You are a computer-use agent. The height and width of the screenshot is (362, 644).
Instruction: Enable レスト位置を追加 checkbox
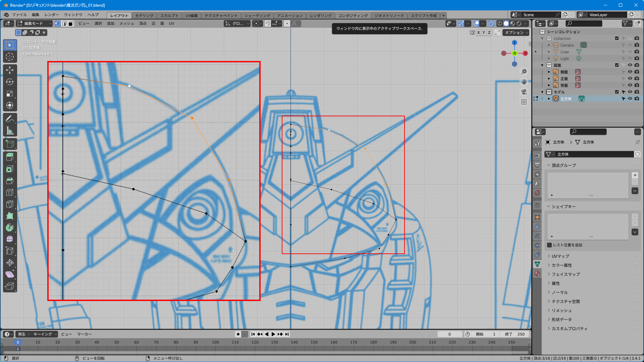point(549,245)
